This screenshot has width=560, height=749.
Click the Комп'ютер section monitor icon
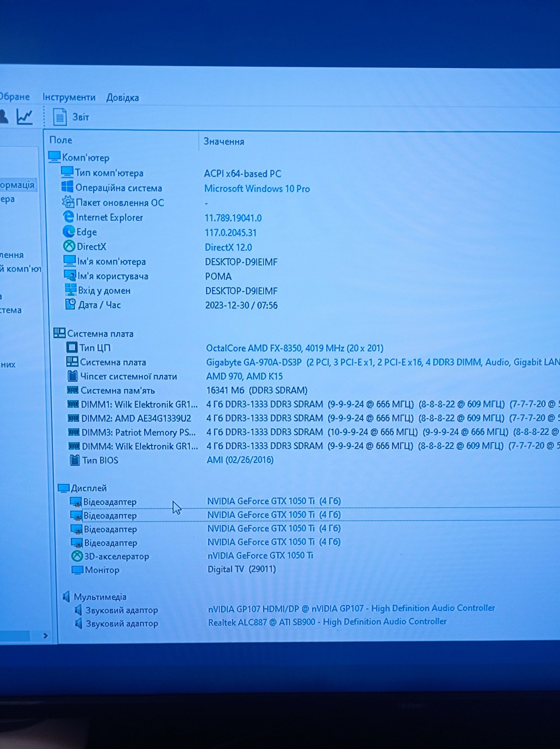54,157
